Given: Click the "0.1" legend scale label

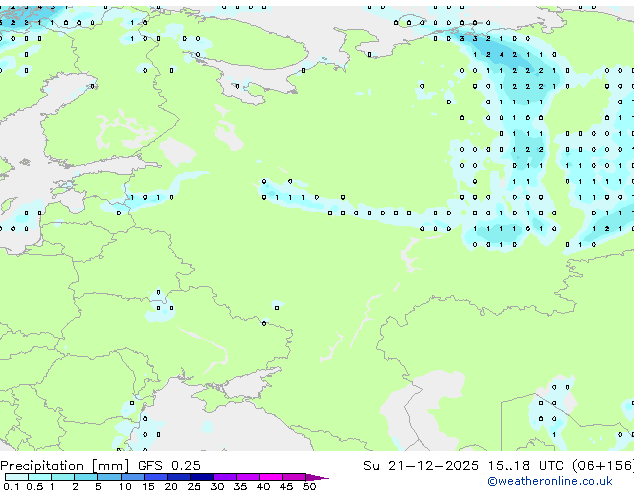Looking at the screenshot, I should [11, 486].
